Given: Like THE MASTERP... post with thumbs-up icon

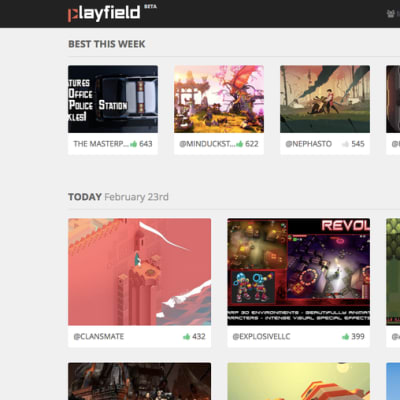Looking at the screenshot, I should (133, 144).
